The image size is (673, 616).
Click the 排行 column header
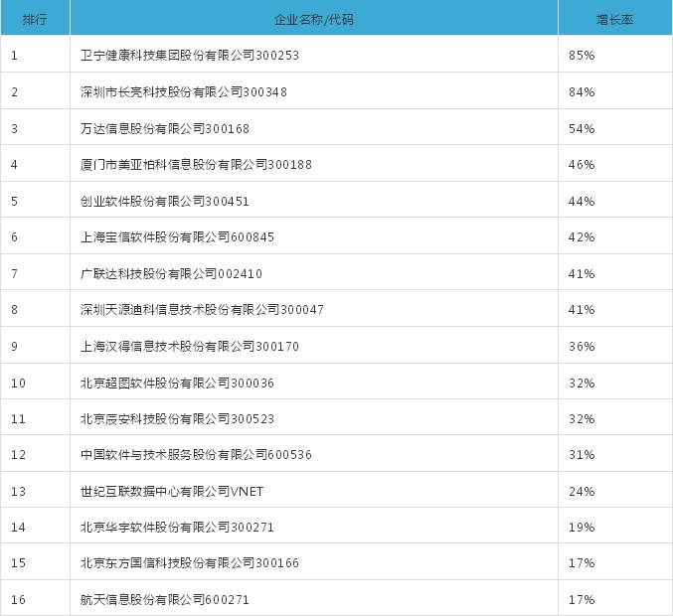point(35,19)
